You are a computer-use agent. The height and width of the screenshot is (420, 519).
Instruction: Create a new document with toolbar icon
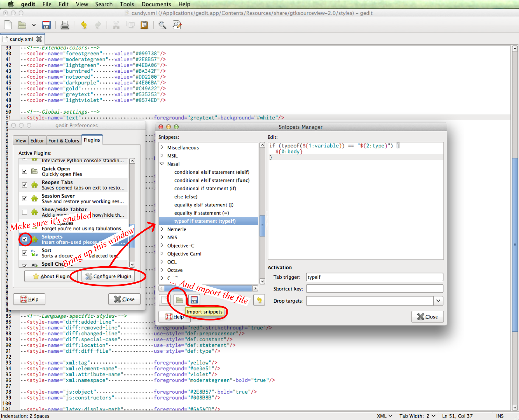[8, 25]
